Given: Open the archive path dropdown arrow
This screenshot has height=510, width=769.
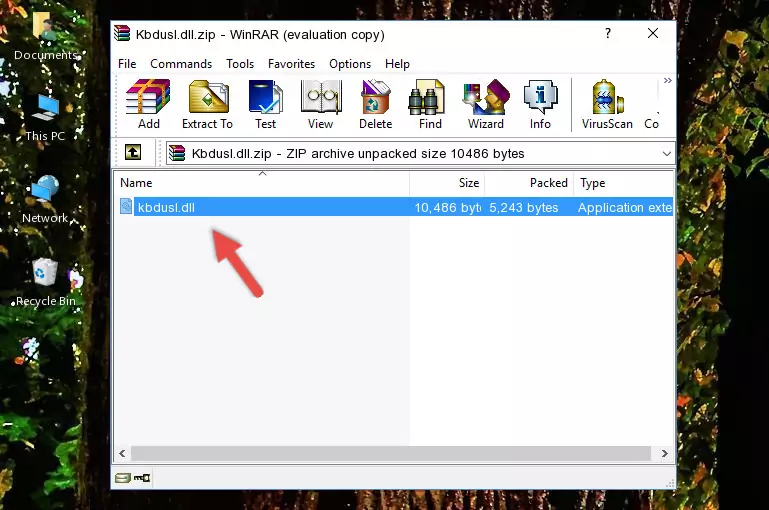Looking at the screenshot, I should tap(666, 153).
